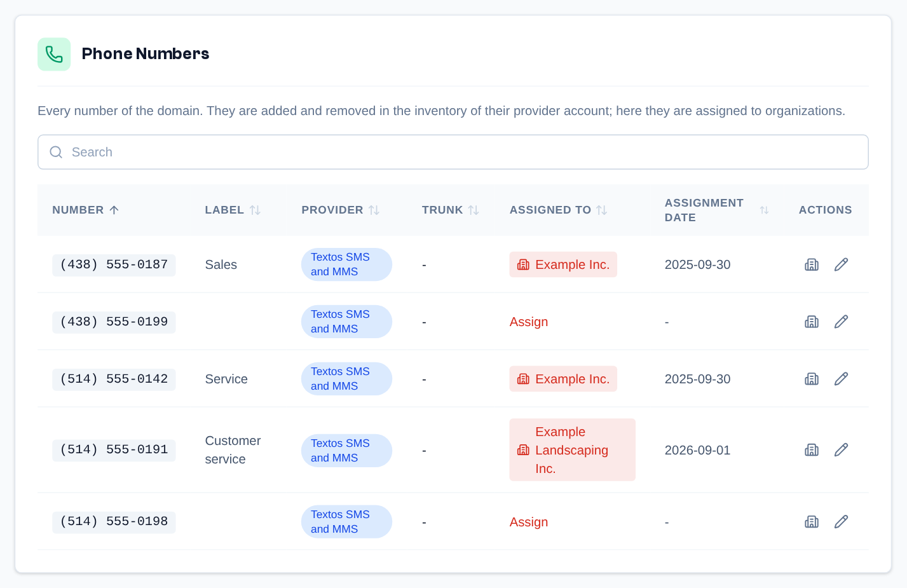Image resolution: width=907 pixels, height=588 pixels.
Task: Sort by the Assigned To column header
Action: [558, 210]
